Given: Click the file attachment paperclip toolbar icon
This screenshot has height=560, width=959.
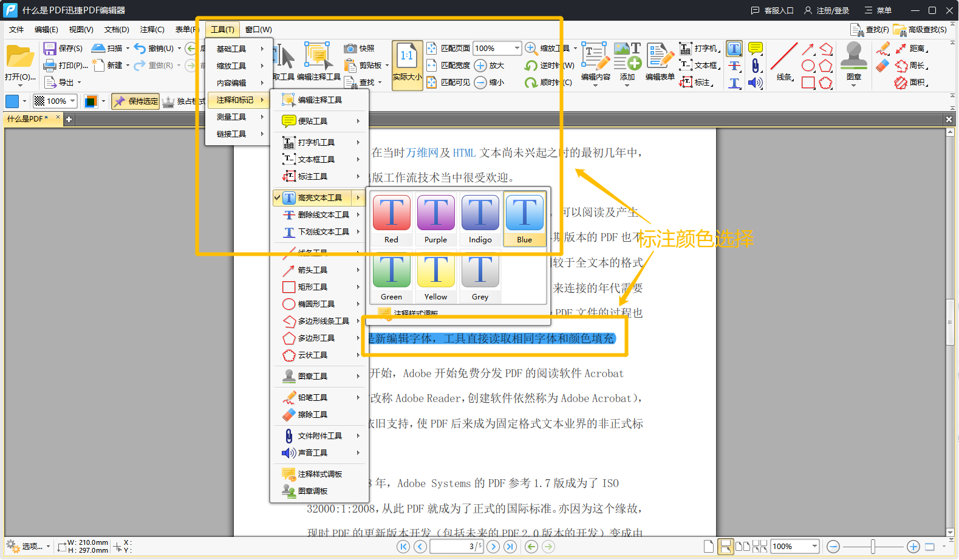Looking at the screenshot, I should coord(756,66).
